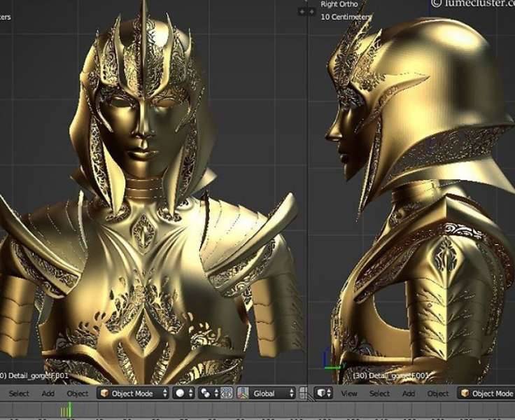Open the Select menu in left viewport header
The image size is (515, 420).
[x=19, y=393]
